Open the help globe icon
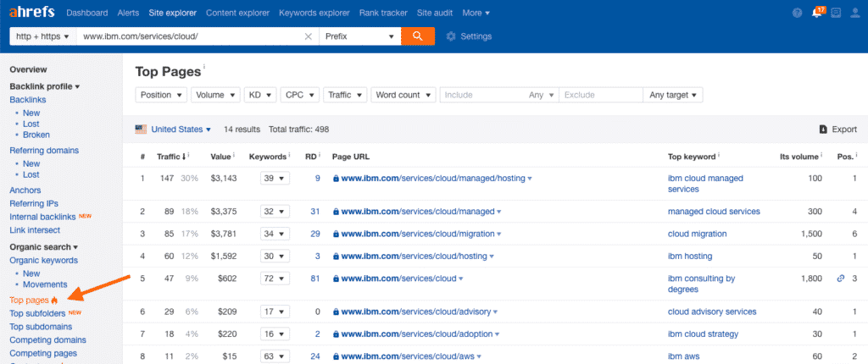 point(797,14)
